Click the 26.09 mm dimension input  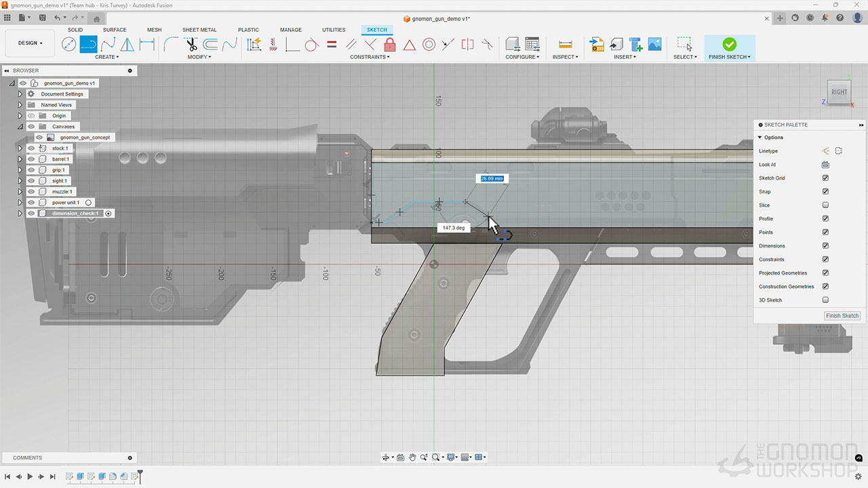pos(492,179)
